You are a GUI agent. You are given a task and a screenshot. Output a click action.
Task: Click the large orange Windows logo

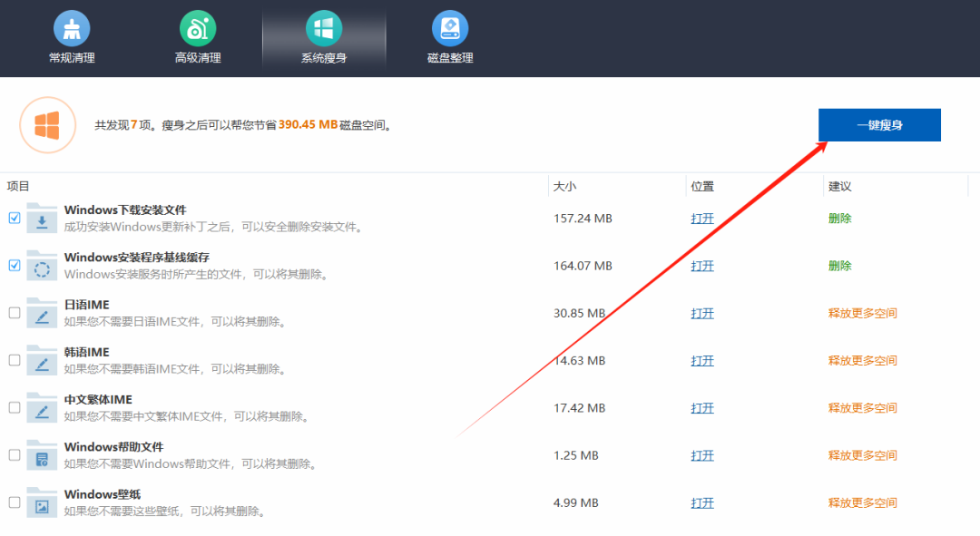click(47, 125)
